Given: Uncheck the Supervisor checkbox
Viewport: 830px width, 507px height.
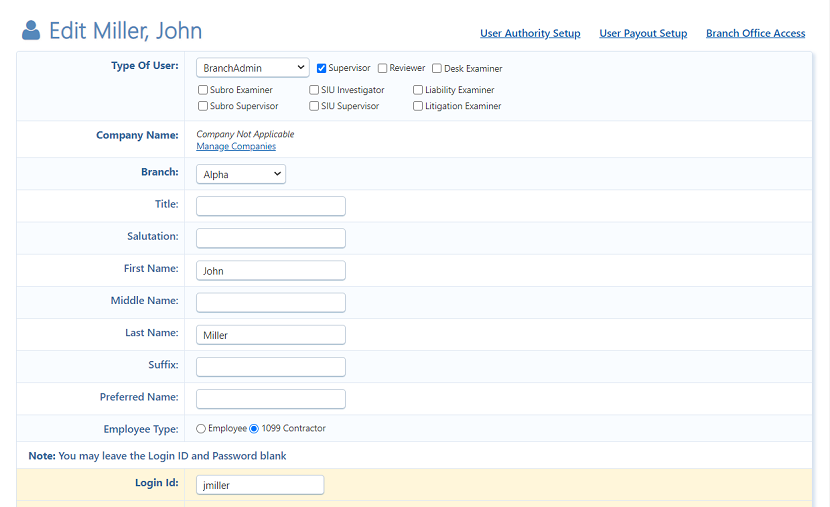Looking at the screenshot, I should click(x=321, y=68).
